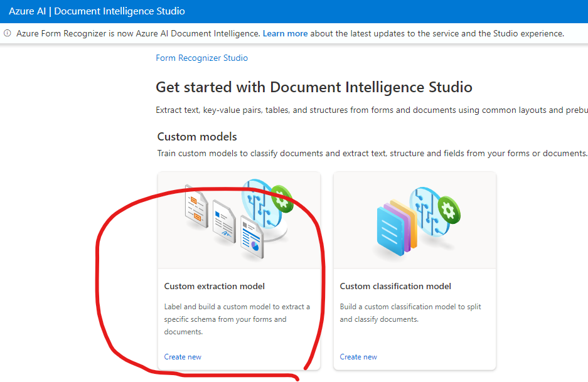Click the 'Train custom models to classify' subtitle

tap(372, 153)
